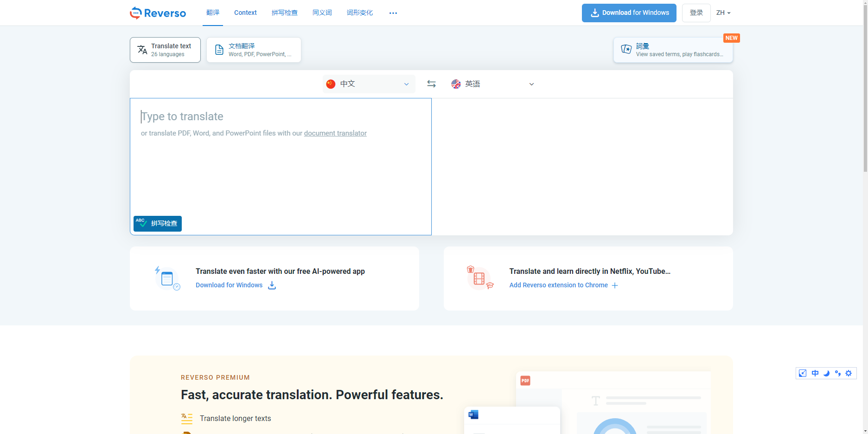Open the ZH interface language dropdown
Viewport: 868px width, 434px height.
(723, 13)
